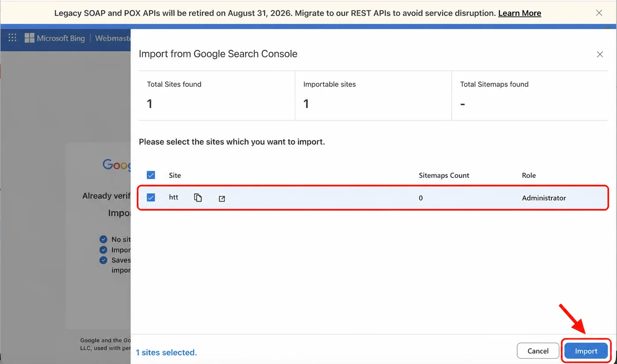Cancel the Google Search Console import
This screenshot has height=364, width=617.
(x=538, y=351)
